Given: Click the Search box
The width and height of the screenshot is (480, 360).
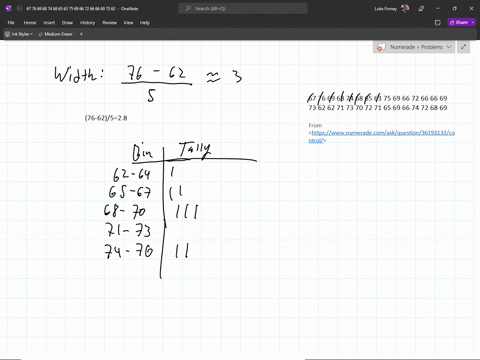Looking at the screenshot, I should tap(243, 8).
